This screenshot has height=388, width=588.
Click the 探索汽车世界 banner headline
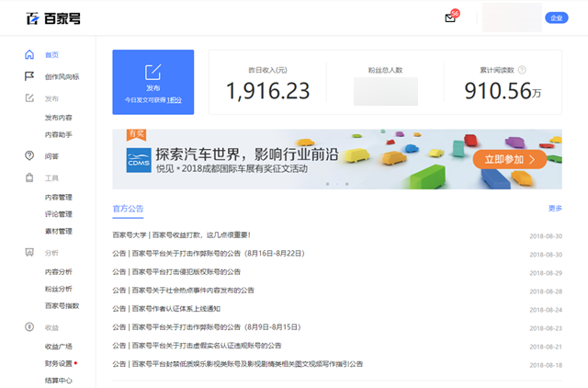click(x=247, y=154)
